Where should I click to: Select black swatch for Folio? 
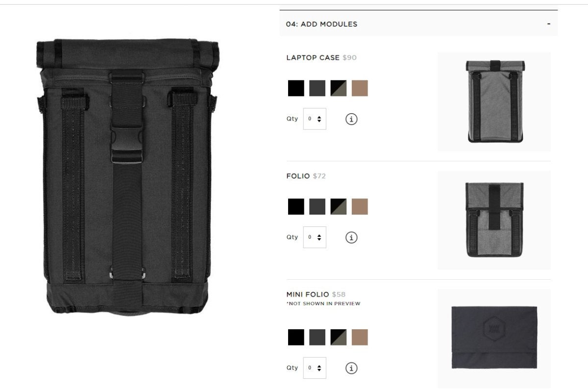[296, 207]
